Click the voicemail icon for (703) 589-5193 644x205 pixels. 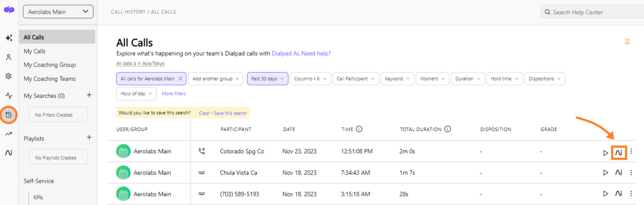[x=202, y=194]
